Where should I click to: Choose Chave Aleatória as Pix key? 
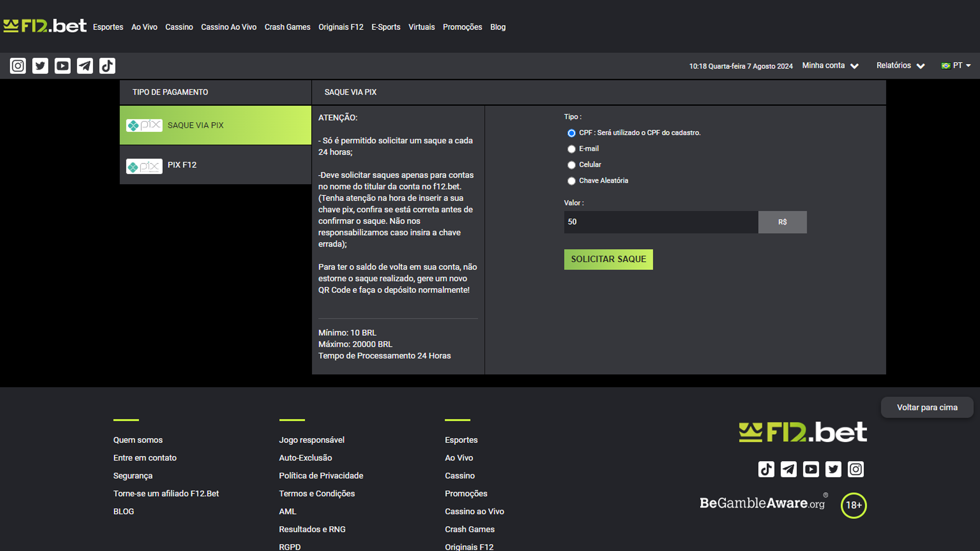pos(571,181)
